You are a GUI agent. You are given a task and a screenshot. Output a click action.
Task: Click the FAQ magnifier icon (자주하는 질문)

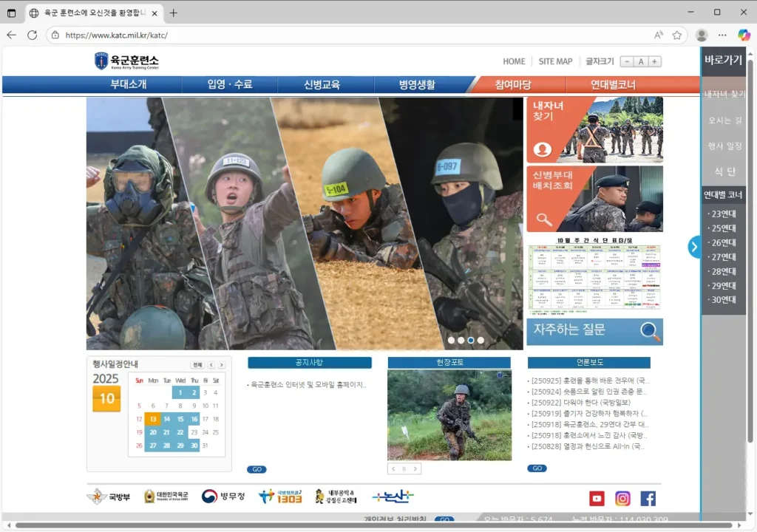tap(651, 332)
